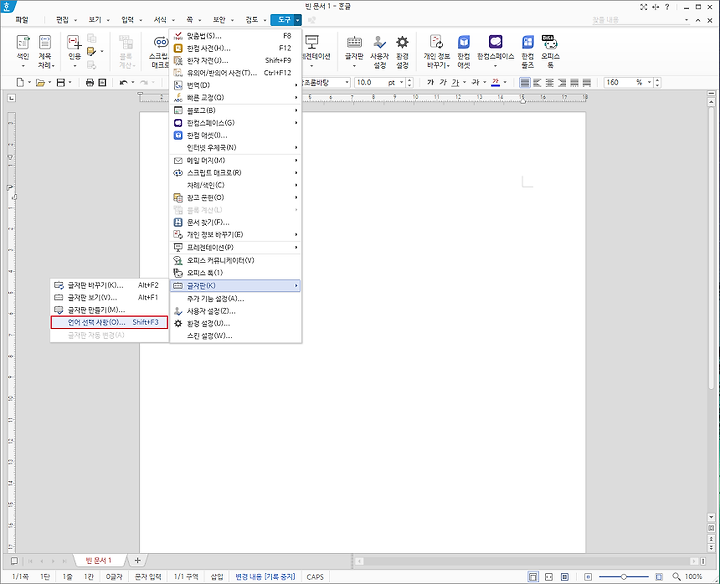Click the Open folder toolbar icon
The width and height of the screenshot is (720, 584).
[40, 83]
